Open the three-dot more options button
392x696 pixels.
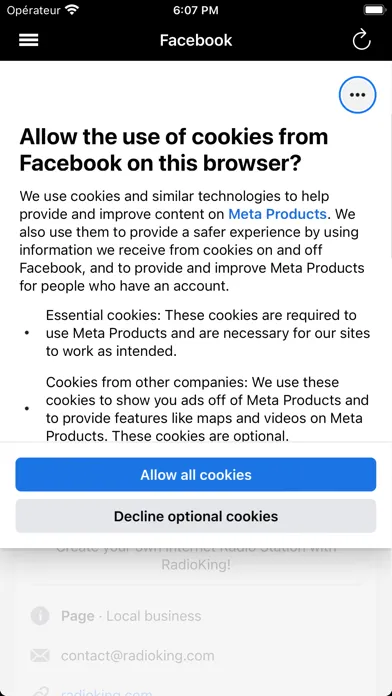coord(357,95)
